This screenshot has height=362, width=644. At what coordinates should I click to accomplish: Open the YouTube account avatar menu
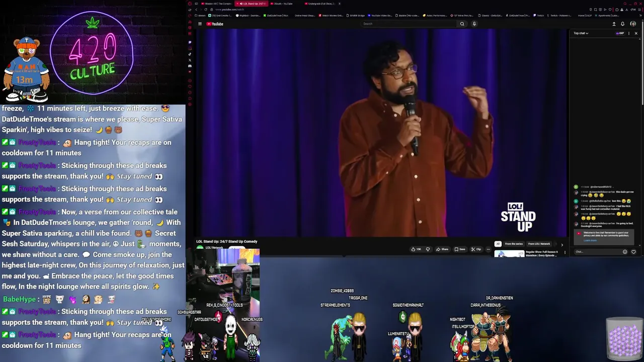coord(633,24)
